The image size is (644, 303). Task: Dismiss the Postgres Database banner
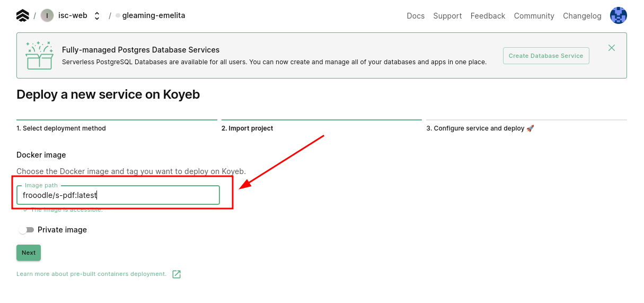coord(612,48)
